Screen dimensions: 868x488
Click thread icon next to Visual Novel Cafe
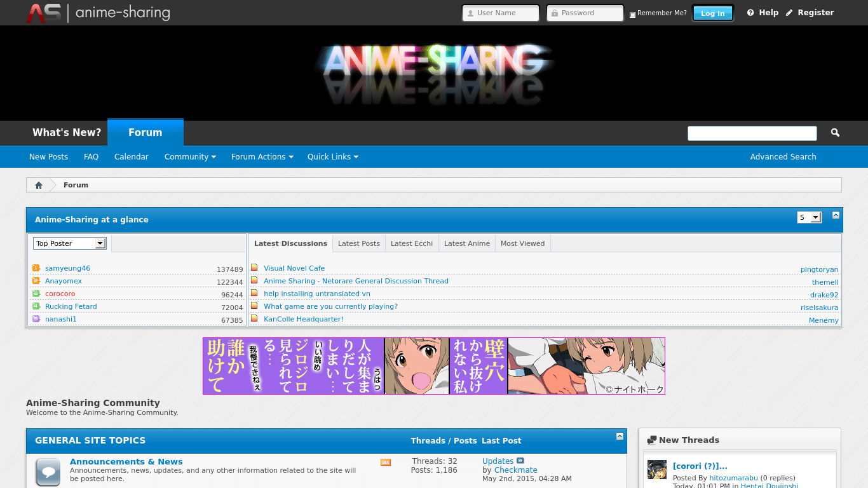click(x=254, y=268)
